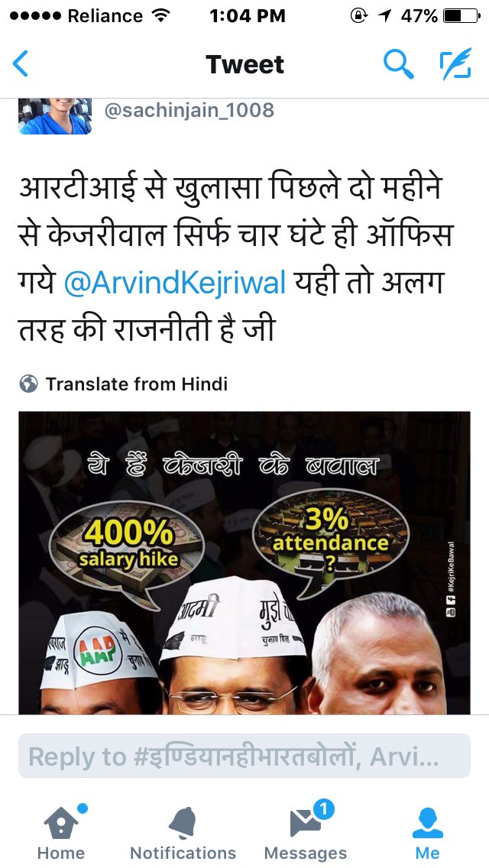Open the @ArvindKejriwal mention

point(175,283)
